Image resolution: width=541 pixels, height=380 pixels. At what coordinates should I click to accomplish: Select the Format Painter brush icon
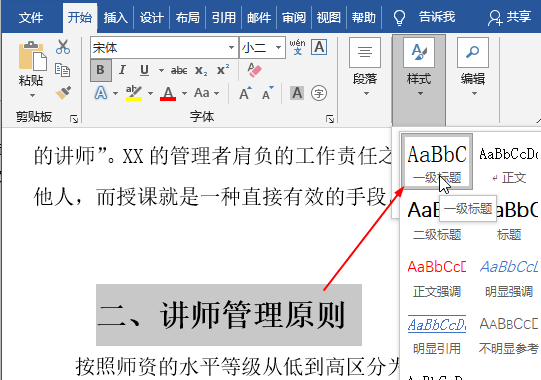click(63, 92)
